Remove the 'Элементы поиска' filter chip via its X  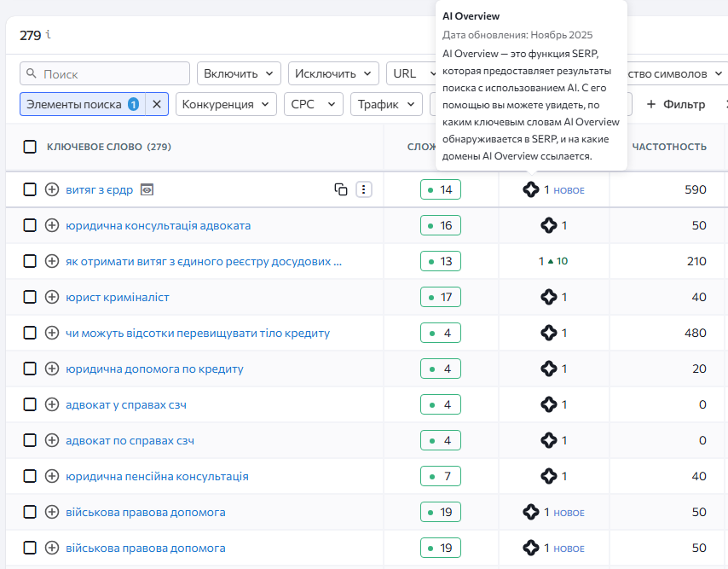click(158, 103)
